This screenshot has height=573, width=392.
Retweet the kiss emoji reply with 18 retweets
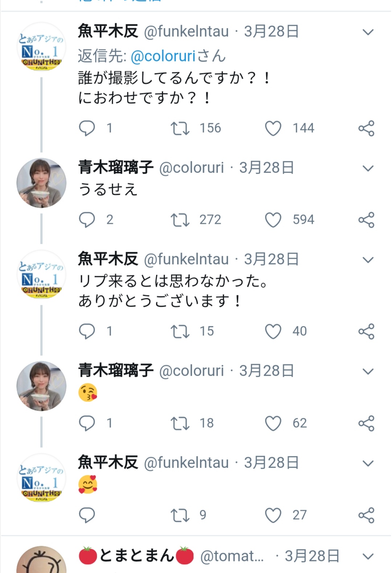coord(180,423)
